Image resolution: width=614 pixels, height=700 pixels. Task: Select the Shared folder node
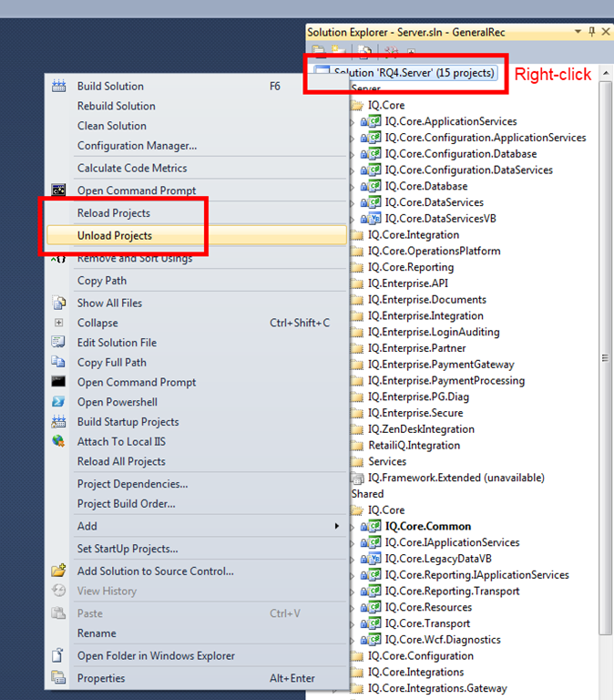point(367,494)
